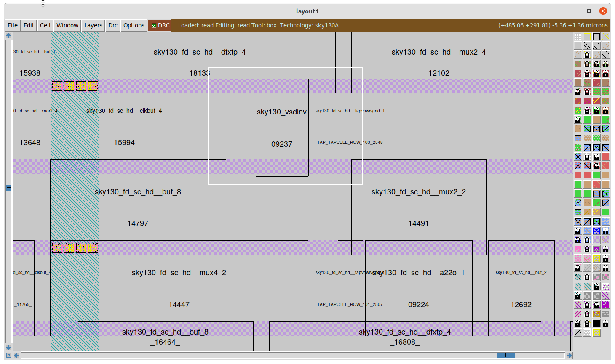Select the yellow-outlined layer swatch in the palette
The height and width of the screenshot is (364, 615).
click(x=587, y=36)
